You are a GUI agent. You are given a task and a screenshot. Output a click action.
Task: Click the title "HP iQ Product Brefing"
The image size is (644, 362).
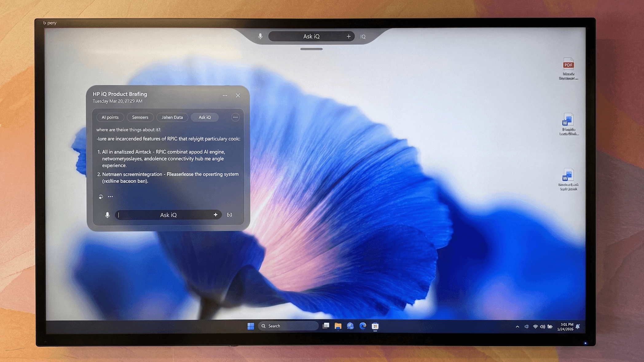click(120, 94)
